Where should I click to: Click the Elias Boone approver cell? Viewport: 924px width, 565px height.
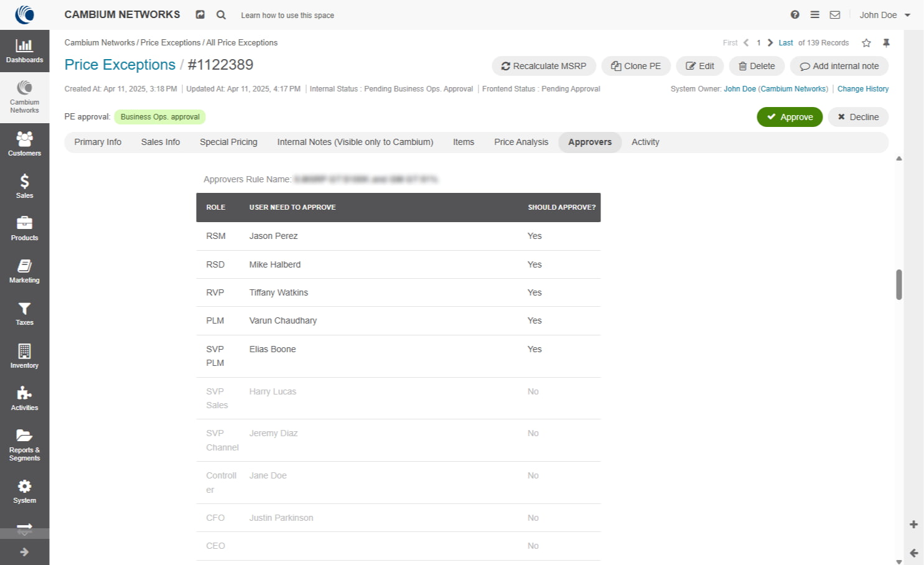pos(273,349)
